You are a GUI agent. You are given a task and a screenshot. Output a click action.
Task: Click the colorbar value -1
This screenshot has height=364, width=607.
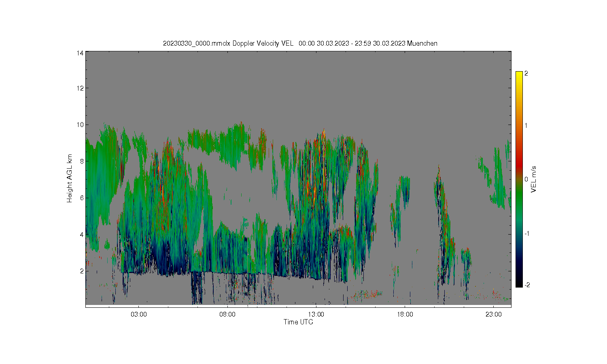click(527, 234)
